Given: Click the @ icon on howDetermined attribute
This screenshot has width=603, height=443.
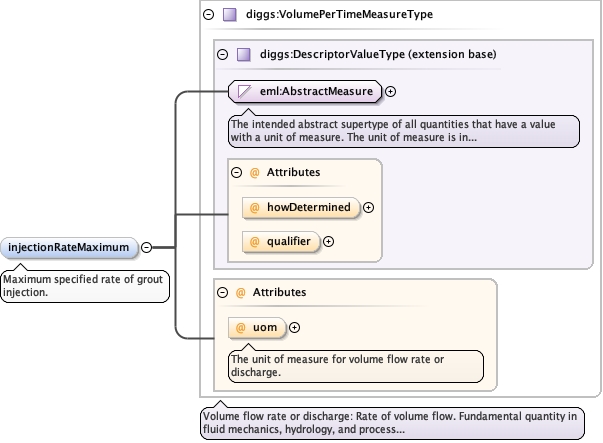Looking at the screenshot, I should [x=254, y=208].
